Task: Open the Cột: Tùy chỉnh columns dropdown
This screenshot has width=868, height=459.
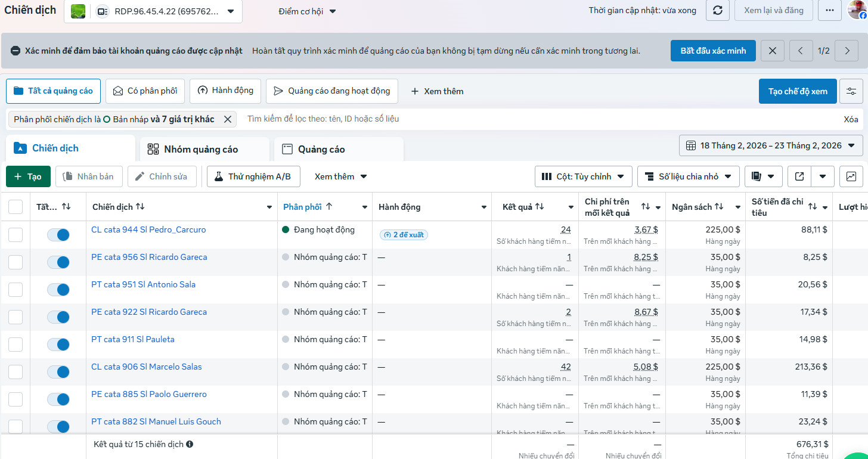Action: coord(583,176)
